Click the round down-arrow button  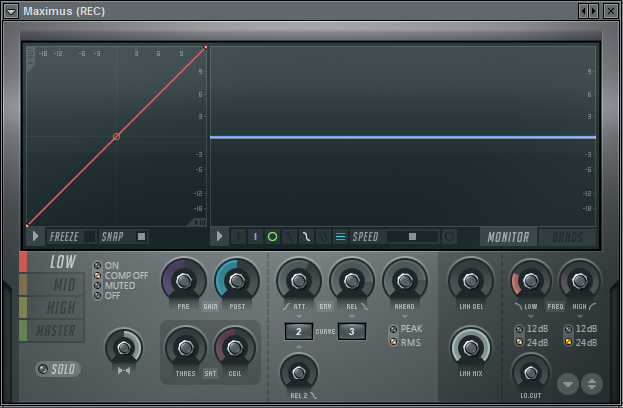(x=568, y=384)
